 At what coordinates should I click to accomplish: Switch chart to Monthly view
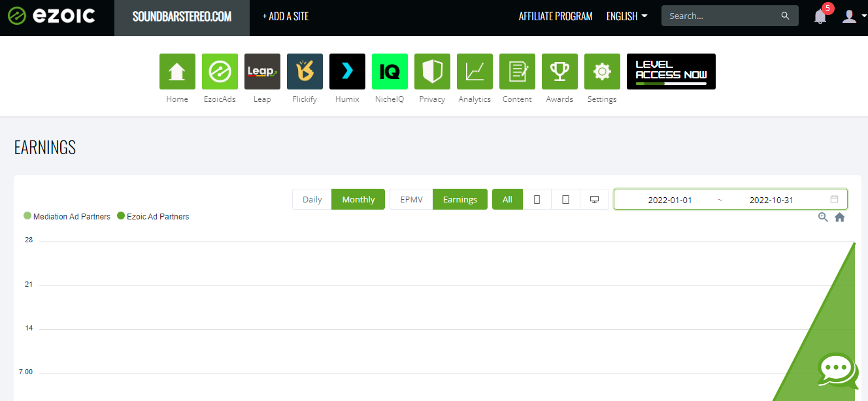click(x=358, y=199)
